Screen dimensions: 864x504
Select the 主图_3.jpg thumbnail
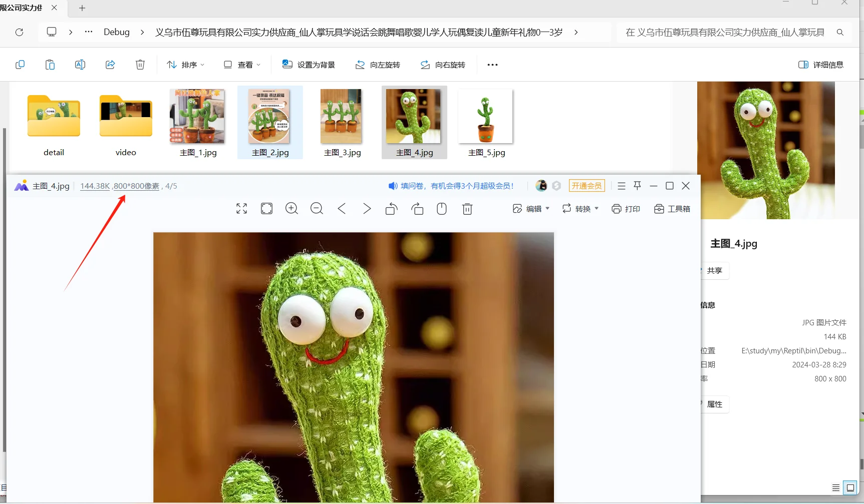(x=342, y=123)
